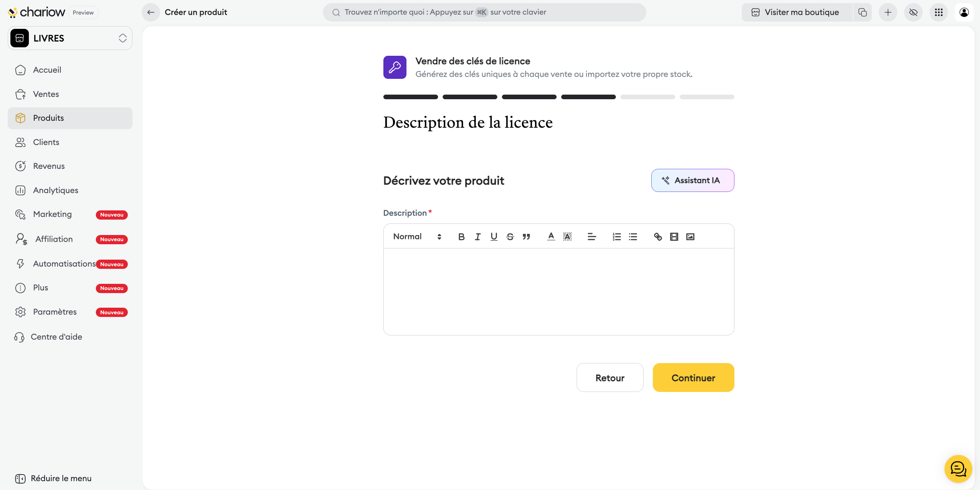Apply underline formatting to text

pos(494,237)
